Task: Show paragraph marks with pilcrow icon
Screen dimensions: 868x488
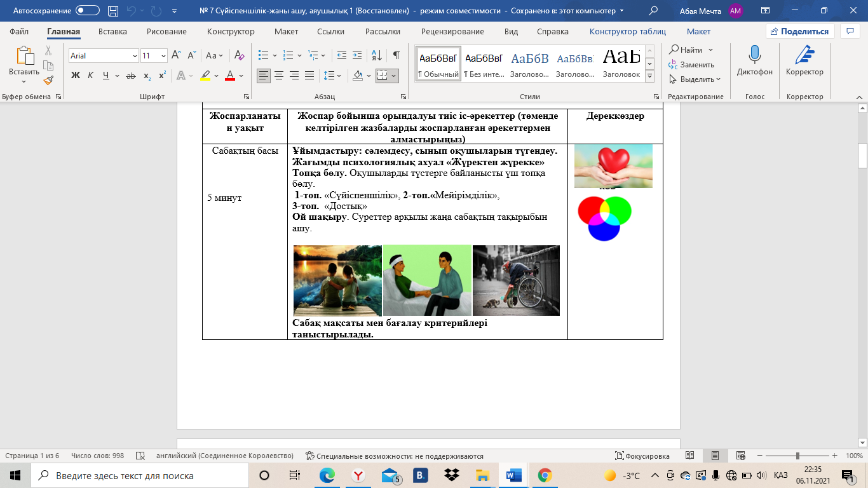Action: (x=396, y=56)
